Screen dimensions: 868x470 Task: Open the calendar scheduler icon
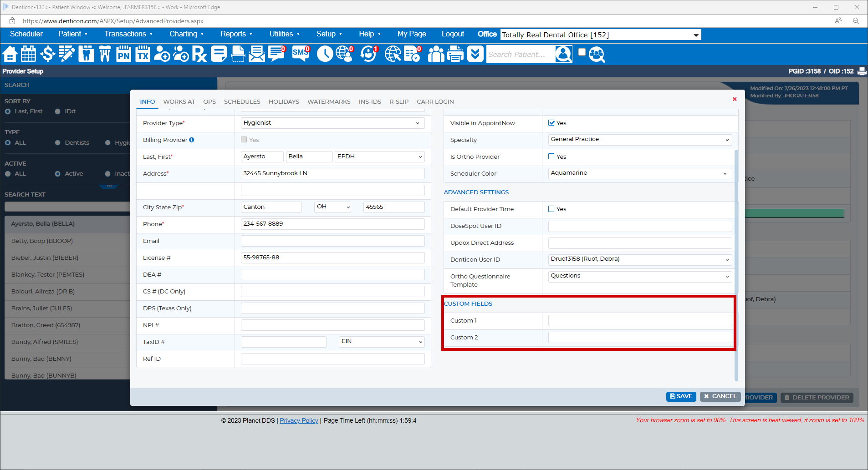(28, 54)
